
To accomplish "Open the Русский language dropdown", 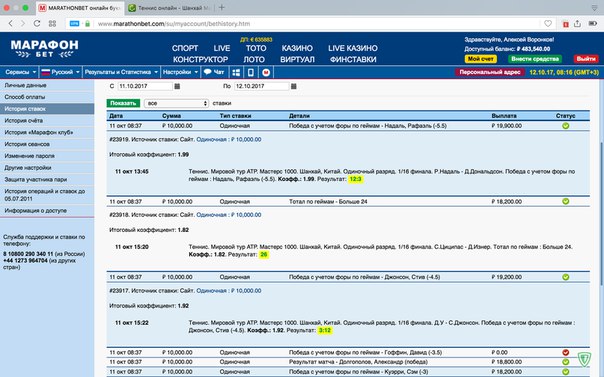I will coord(60,72).
